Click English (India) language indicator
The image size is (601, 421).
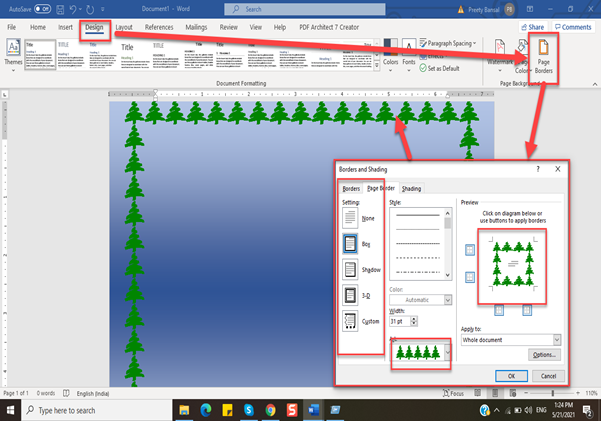[x=93, y=393]
